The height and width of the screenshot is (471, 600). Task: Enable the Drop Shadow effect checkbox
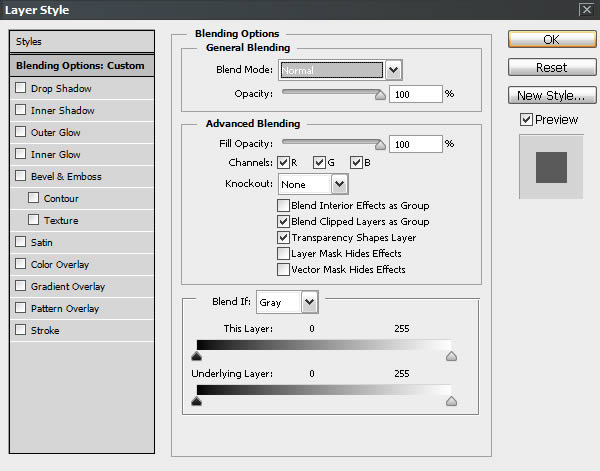pos(21,89)
